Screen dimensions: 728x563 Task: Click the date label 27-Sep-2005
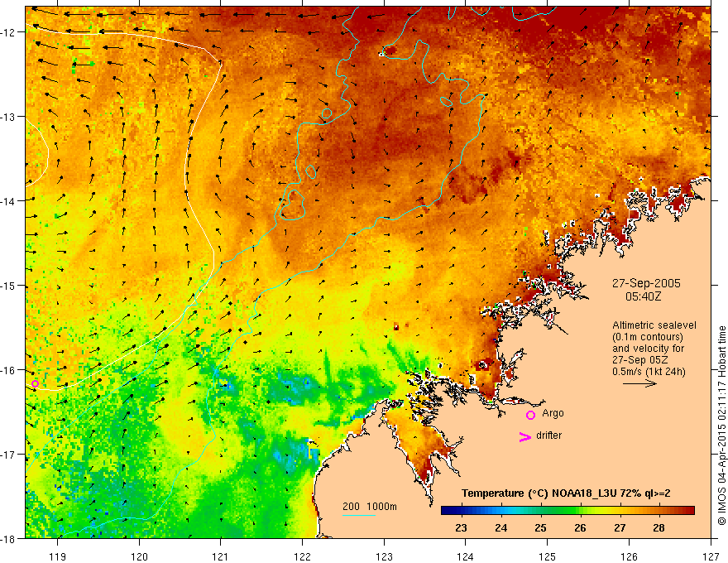[x=646, y=283]
